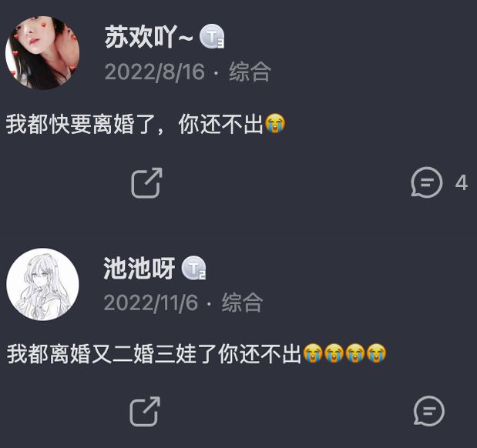Reply to 池池呀's comment
The width and height of the screenshot is (477, 448).
pos(429,411)
